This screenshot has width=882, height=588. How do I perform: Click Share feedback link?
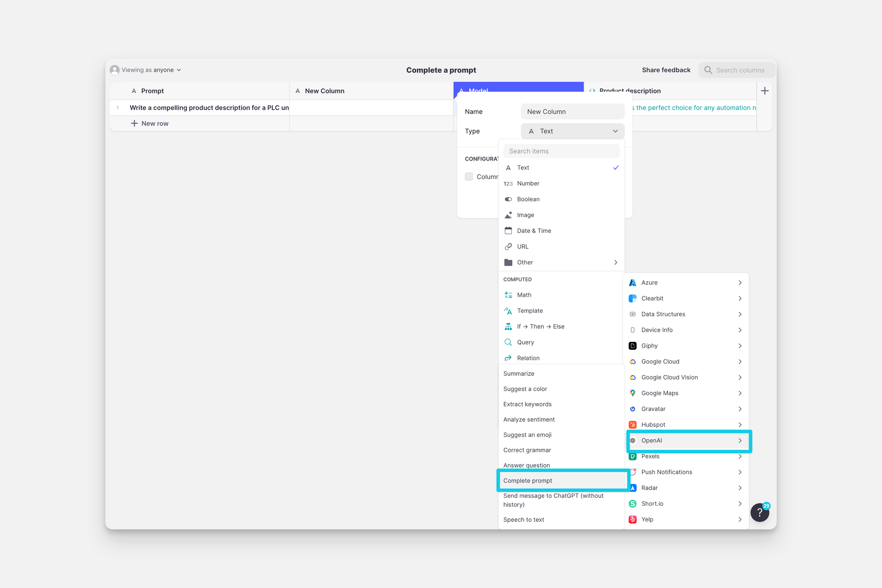666,70
